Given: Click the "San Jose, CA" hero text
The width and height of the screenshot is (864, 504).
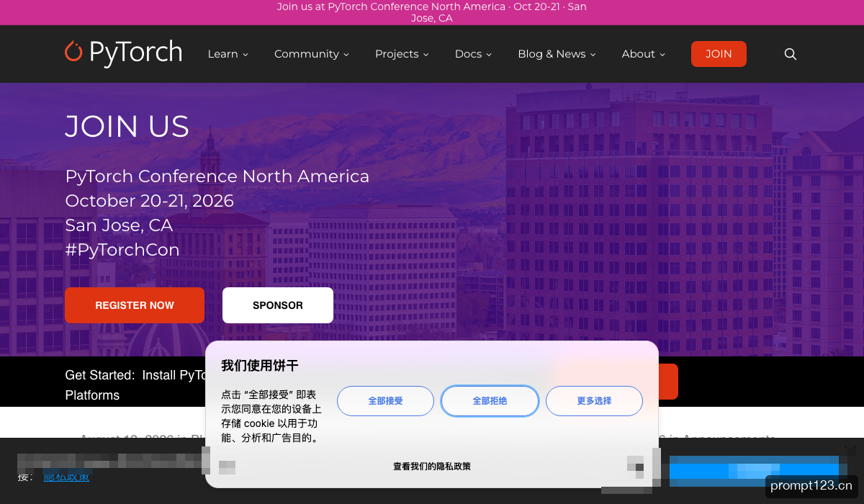Looking at the screenshot, I should click(119, 225).
